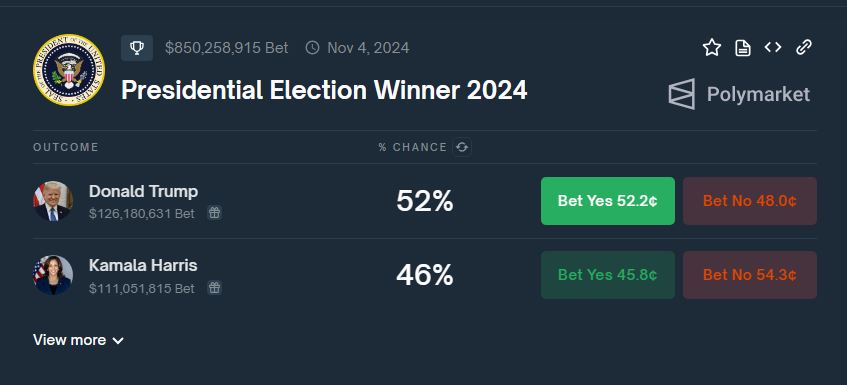Bet Yes 45.8¢ on Kamala Harris
Screen dimensions: 847x385
[608, 275]
